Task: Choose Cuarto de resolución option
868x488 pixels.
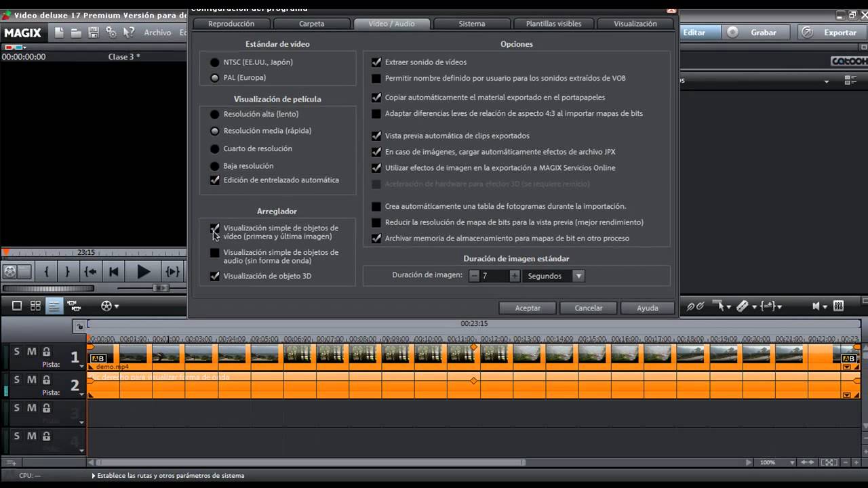Action: pyautogui.click(x=215, y=149)
